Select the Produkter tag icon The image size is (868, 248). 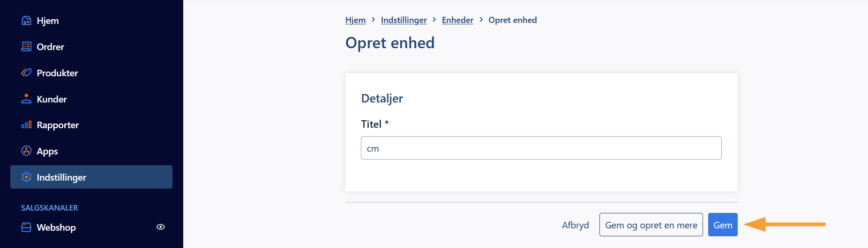[26, 73]
